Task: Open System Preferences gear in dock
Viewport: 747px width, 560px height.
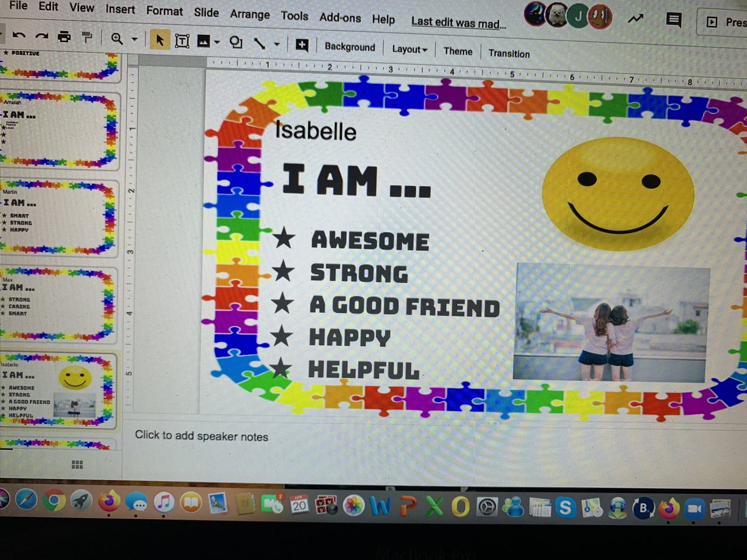Action: [x=487, y=508]
